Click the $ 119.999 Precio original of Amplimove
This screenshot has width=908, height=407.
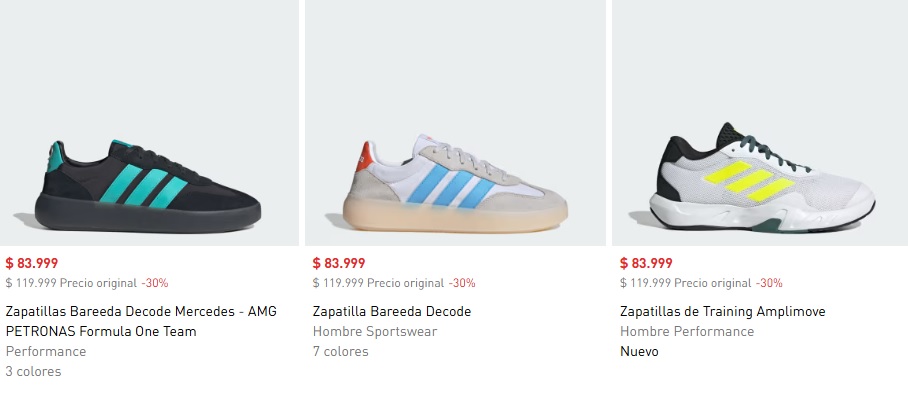point(686,283)
